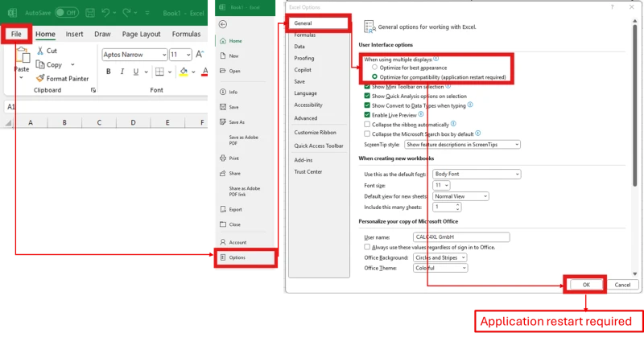The height and width of the screenshot is (337, 644).
Task: Click the Italic formatting icon
Action: pos(122,73)
